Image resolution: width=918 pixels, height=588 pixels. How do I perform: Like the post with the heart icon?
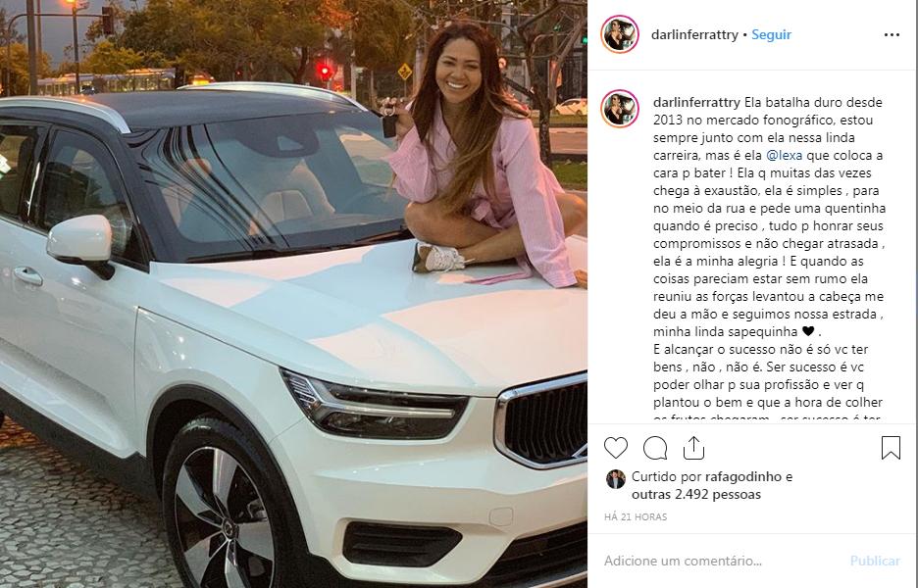(x=615, y=448)
